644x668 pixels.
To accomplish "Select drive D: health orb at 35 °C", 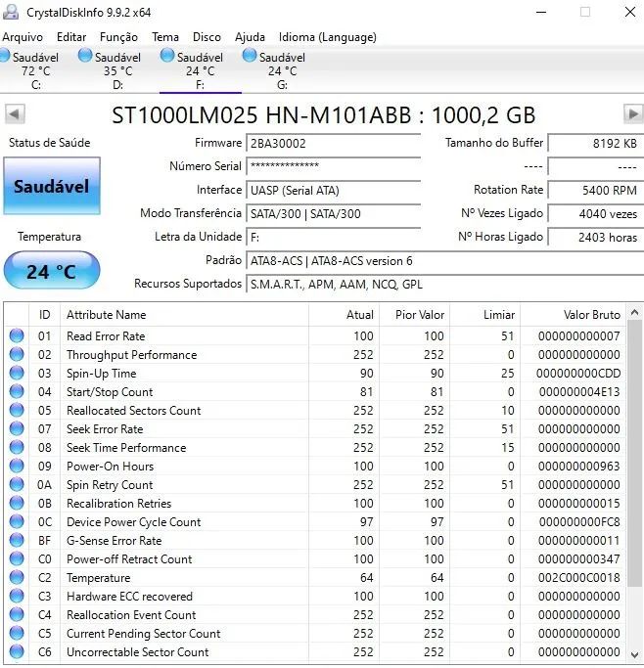I will tap(85, 56).
